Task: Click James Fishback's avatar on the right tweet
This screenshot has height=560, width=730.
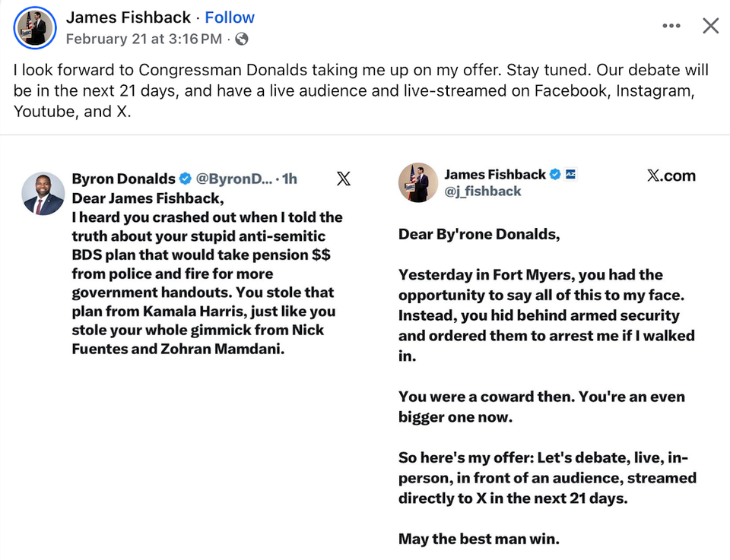Action: pyautogui.click(x=417, y=182)
